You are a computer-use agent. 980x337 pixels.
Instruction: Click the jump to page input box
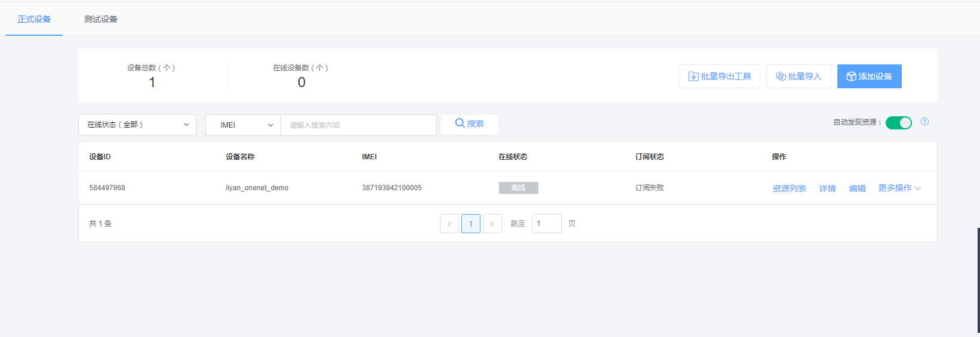tap(546, 224)
